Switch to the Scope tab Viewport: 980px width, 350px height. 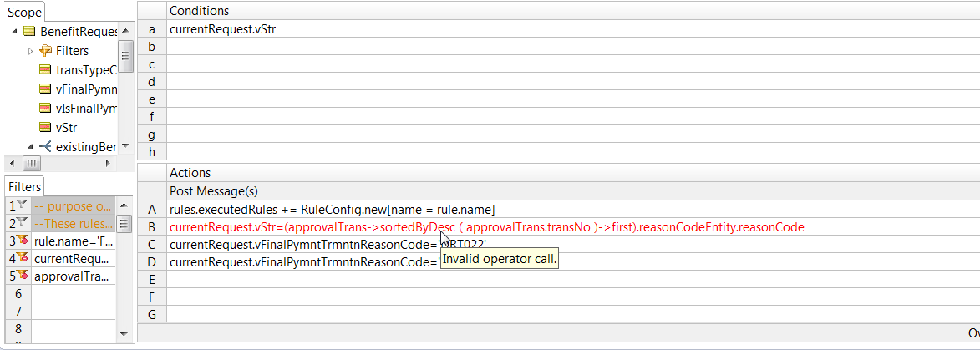tap(24, 13)
